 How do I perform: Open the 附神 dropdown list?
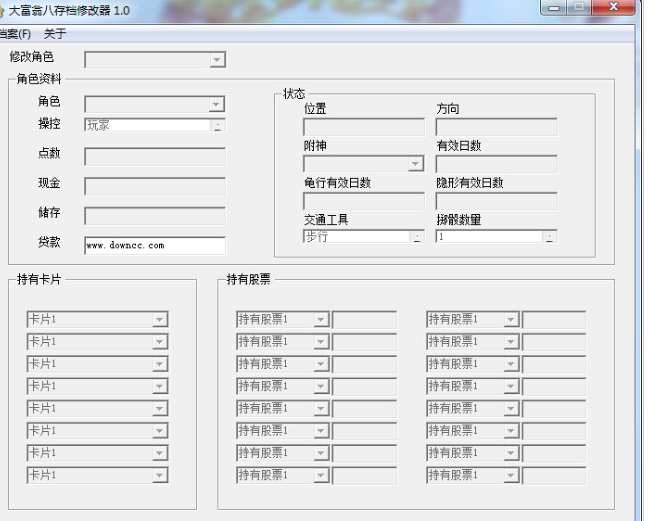pos(416,164)
